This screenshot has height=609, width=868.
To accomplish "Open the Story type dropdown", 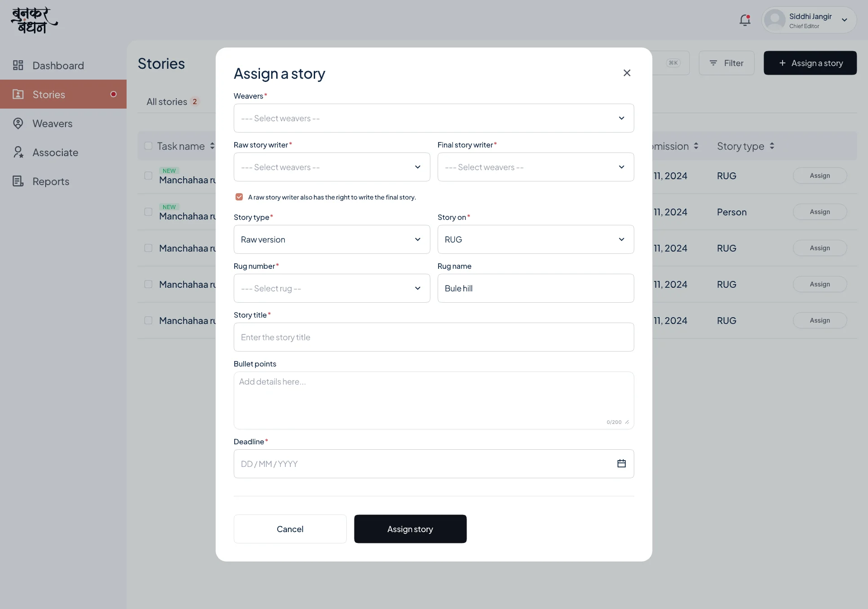I will click(332, 239).
